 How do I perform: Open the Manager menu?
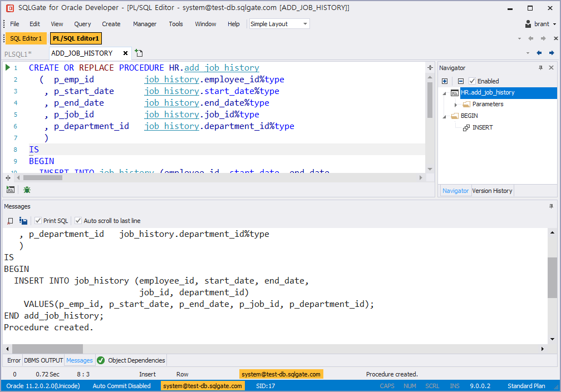point(145,24)
